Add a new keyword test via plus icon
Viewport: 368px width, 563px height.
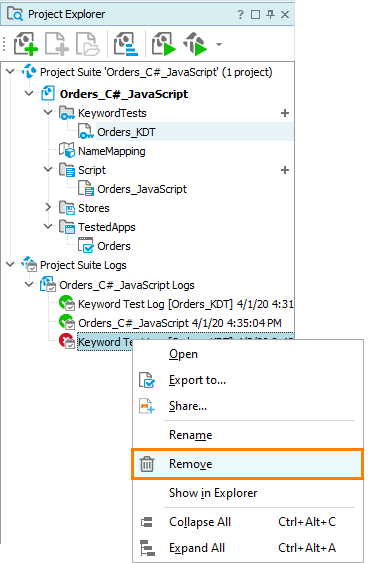(285, 113)
